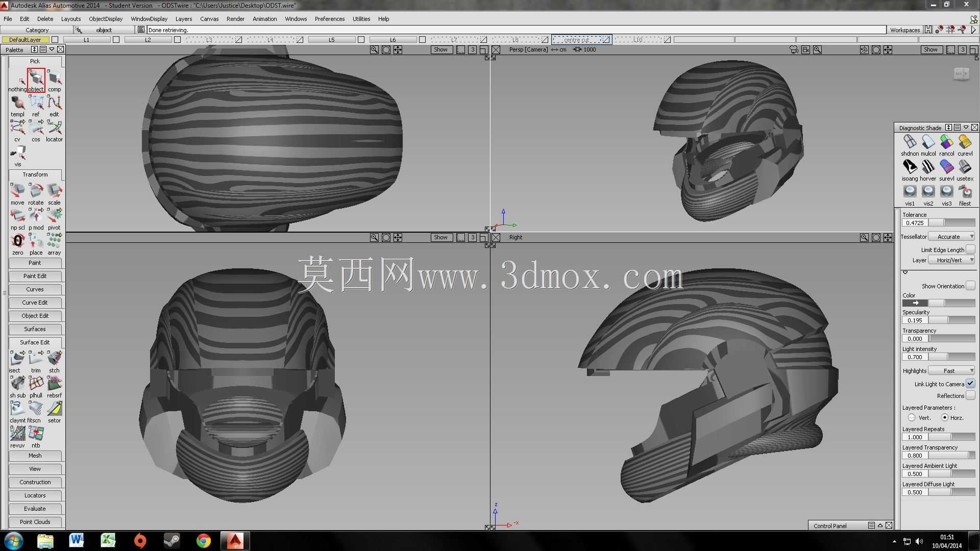The width and height of the screenshot is (980, 551).
Task: Enable the Reflections checkbox
Action: (970, 395)
